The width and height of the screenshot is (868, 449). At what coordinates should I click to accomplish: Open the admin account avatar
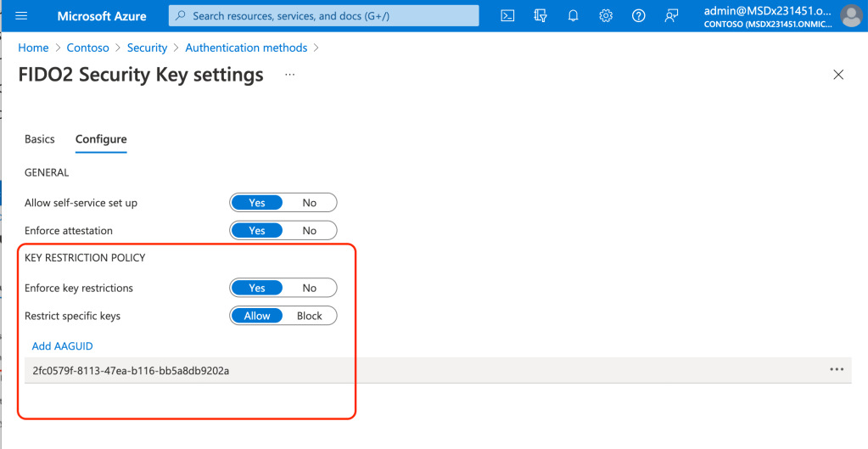(850, 16)
